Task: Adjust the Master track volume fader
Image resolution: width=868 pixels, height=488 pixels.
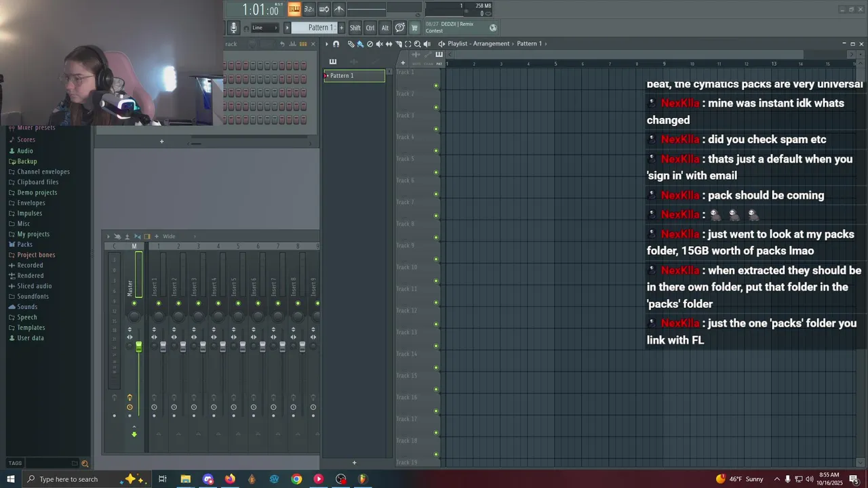Action: coord(138,346)
